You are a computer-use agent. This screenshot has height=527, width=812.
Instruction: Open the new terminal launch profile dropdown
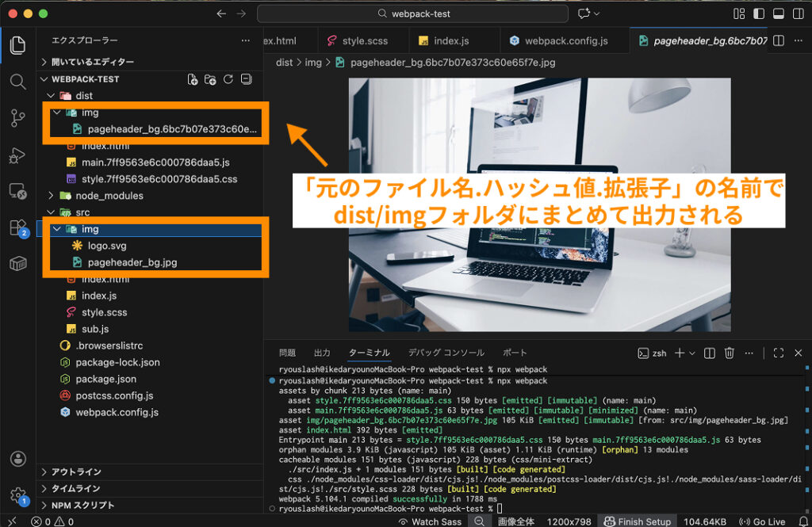click(692, 353)
